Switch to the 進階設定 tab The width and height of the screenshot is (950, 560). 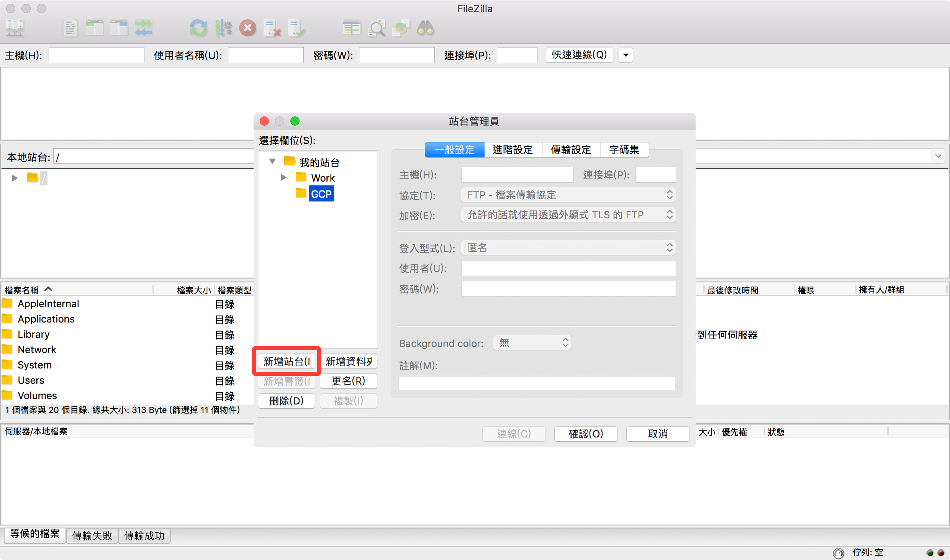[513, 150]
